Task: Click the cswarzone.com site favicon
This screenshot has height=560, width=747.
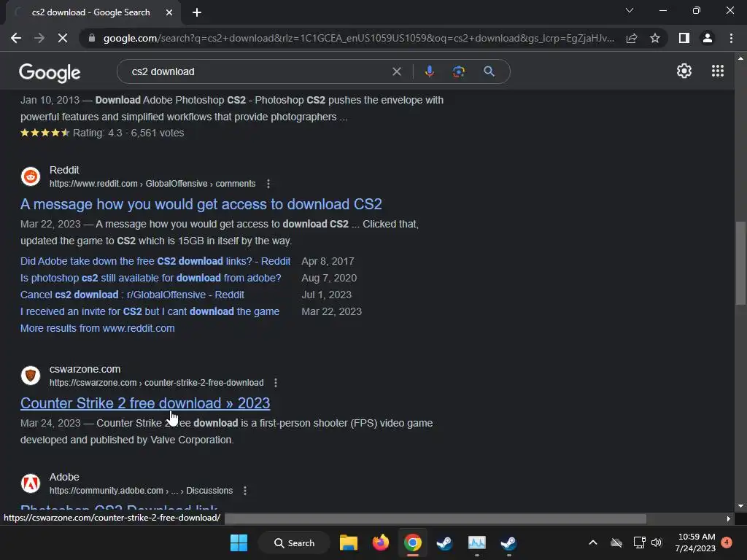Action: tap(31, 376)
